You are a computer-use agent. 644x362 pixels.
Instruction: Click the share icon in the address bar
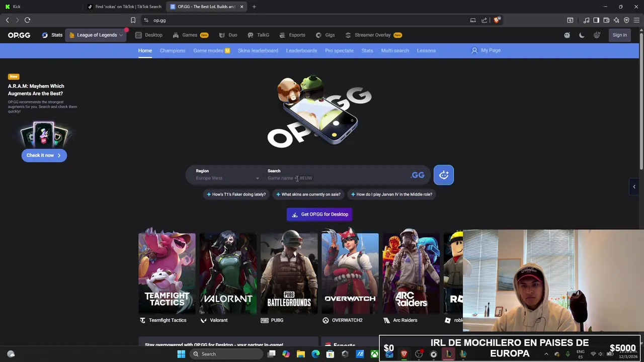pyautogui.click(x=484, y=20)
